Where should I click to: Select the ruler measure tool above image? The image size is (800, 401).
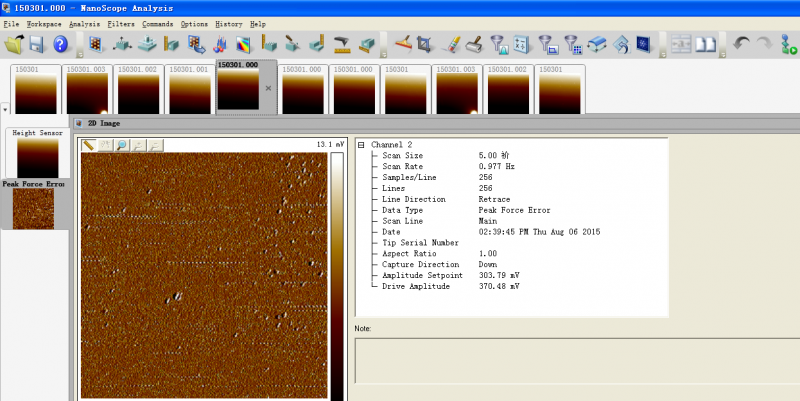[x=89, y=145]
